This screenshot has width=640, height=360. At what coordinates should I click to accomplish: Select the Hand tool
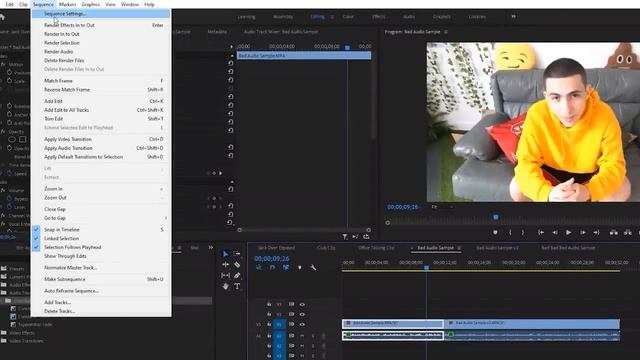(225, 286)
